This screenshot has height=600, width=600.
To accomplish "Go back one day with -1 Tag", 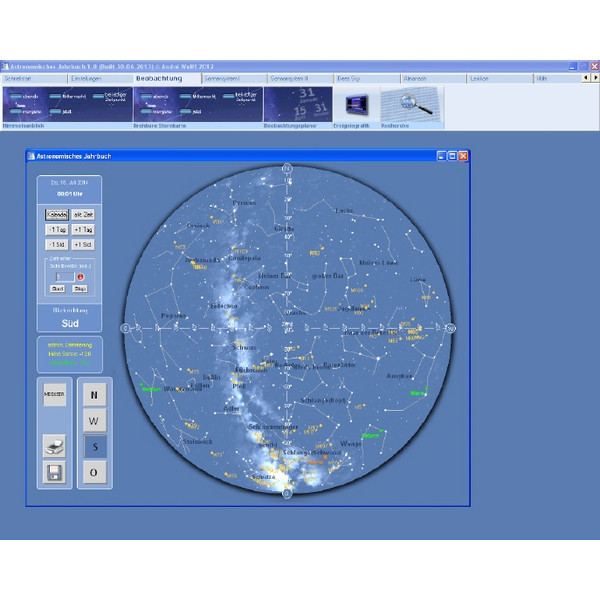I will point(57,230).
